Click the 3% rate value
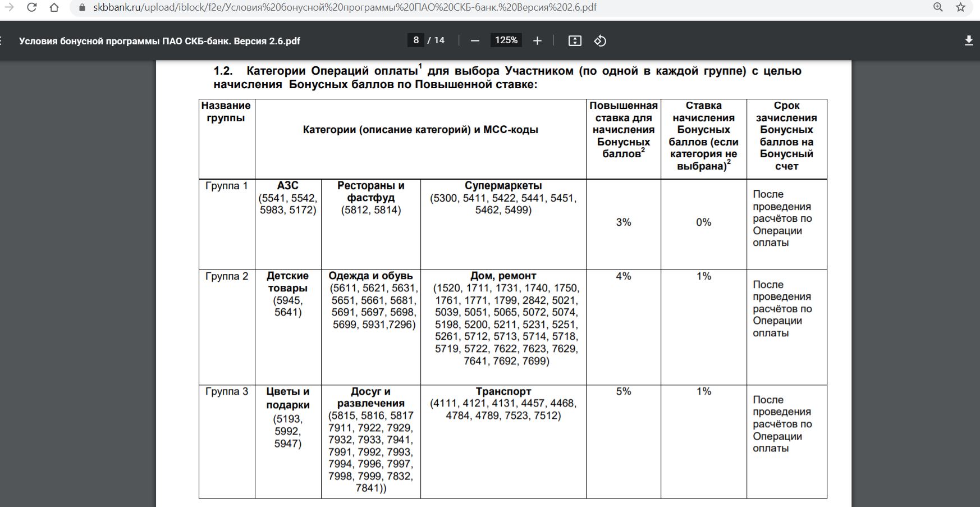980x507 pixels. coord(623,222)
